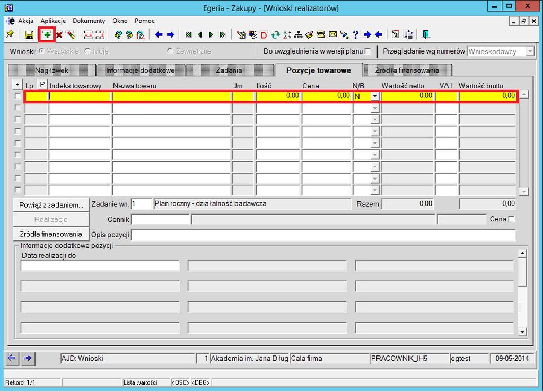Jump to first record icon
The height and width of the screenshot is (392, 543).
tap(188, 34)
